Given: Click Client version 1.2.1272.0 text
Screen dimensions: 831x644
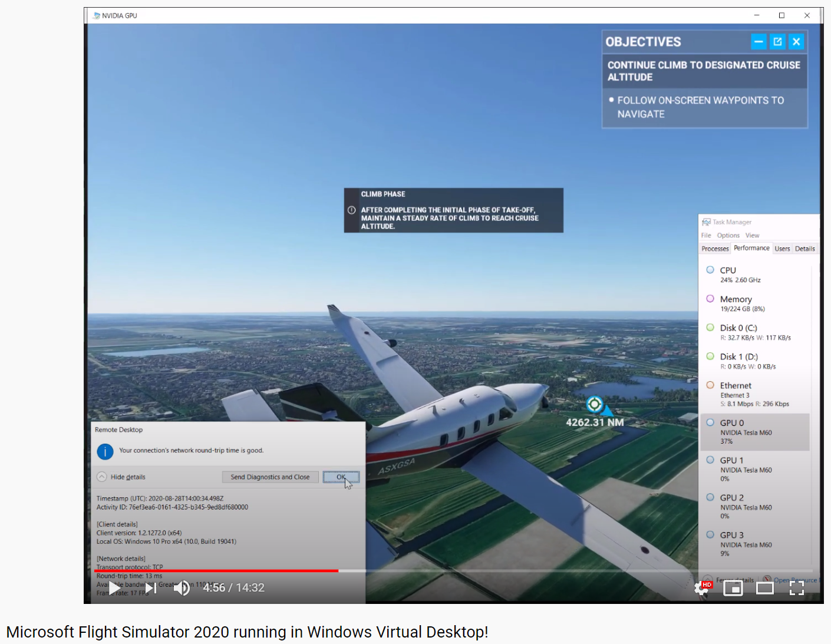Looking at the screenshot, I should pyautogui.click(x=139, y=533).
